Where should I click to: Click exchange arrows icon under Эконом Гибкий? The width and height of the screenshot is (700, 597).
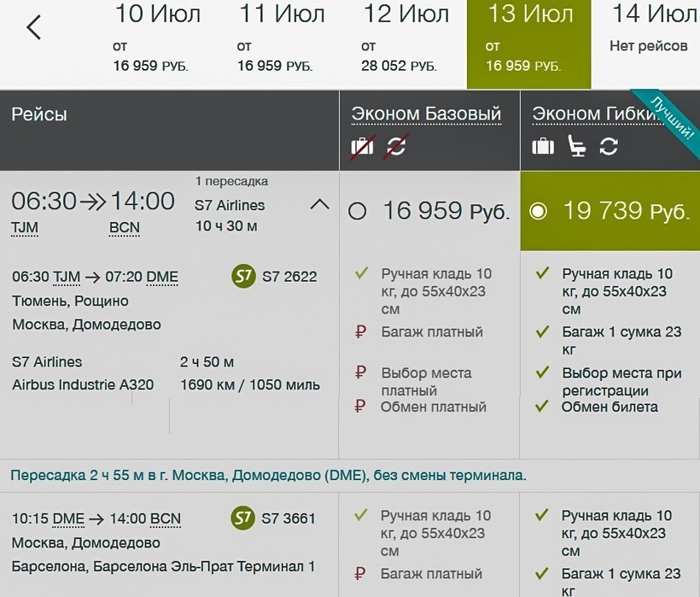pyautogui.click(x=609, y=146)
